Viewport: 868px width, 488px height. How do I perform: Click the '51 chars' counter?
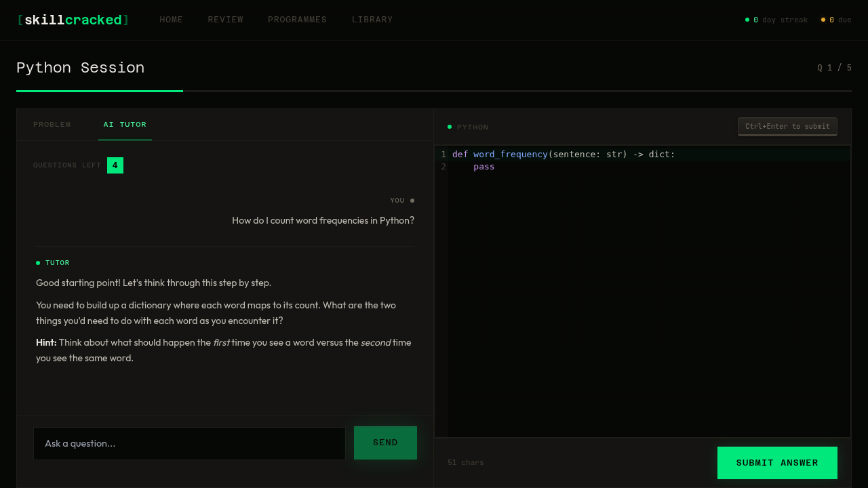tap(466, 463)
